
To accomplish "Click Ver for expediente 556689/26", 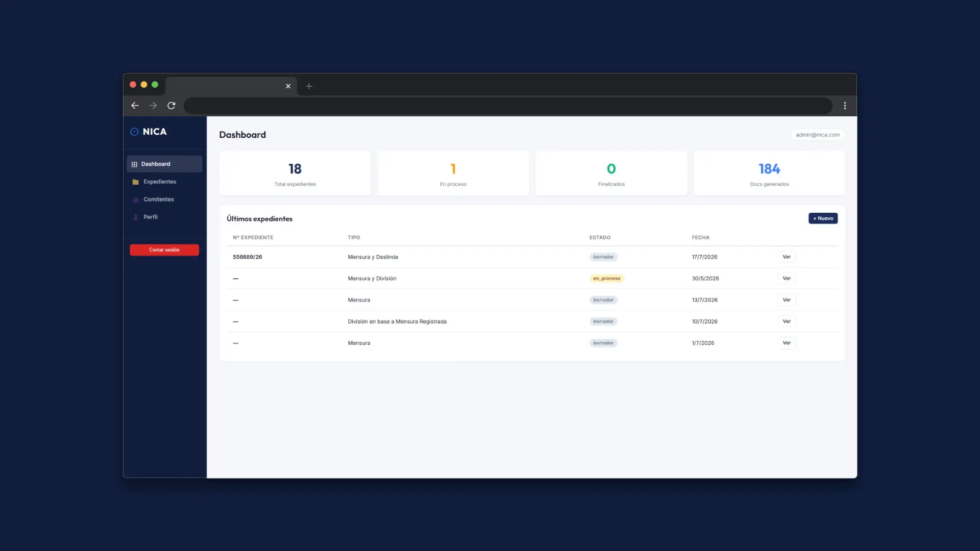I will click(x=787, y=257).
